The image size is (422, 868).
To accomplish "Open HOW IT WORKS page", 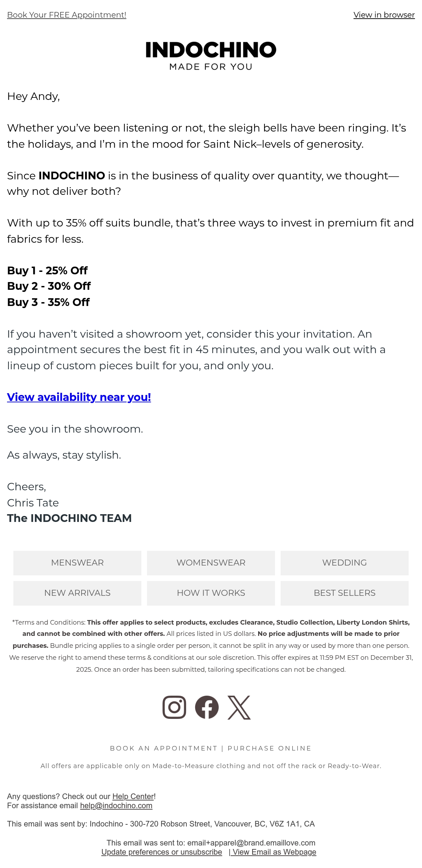I will pyautogui.click(x=211, y=593).
